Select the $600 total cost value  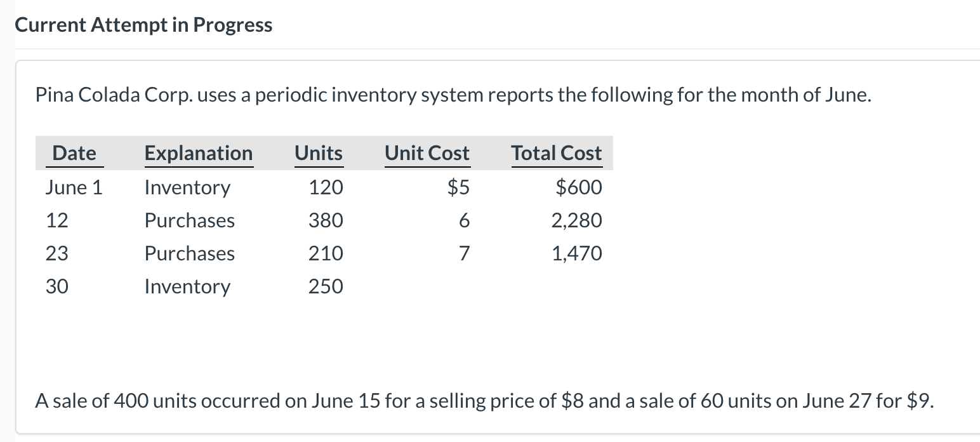579,187
